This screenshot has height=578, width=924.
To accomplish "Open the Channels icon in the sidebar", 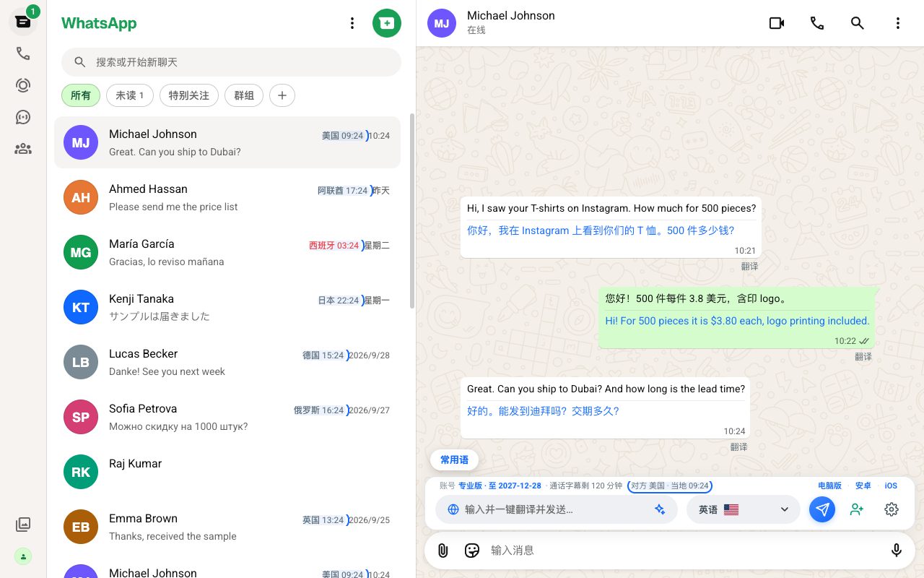I will coord(23,117).
